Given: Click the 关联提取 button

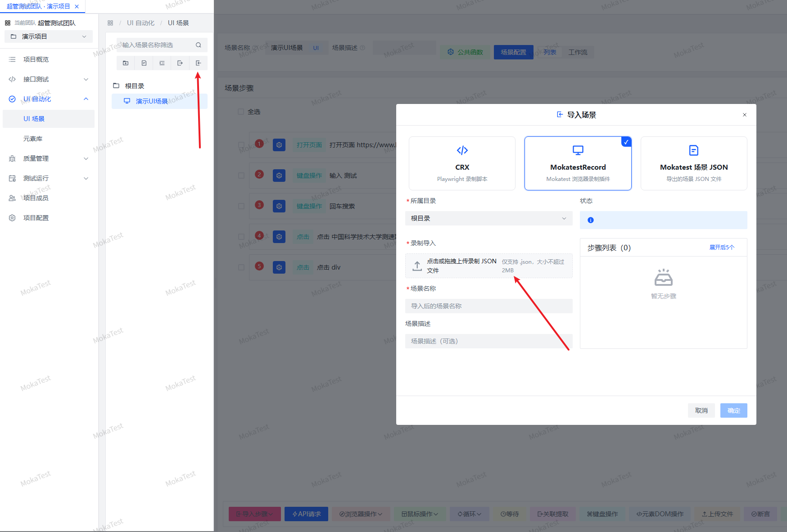Looking at the screenshot, I should pos(553,514).
